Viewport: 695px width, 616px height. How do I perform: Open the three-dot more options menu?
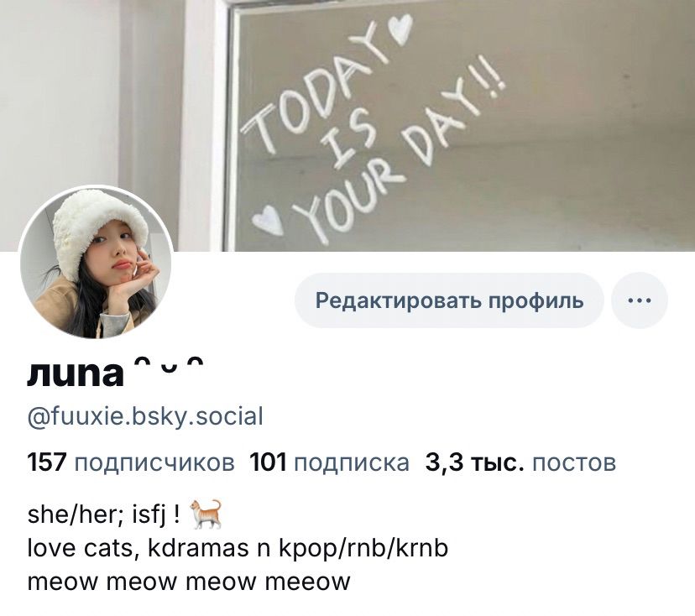639,300
